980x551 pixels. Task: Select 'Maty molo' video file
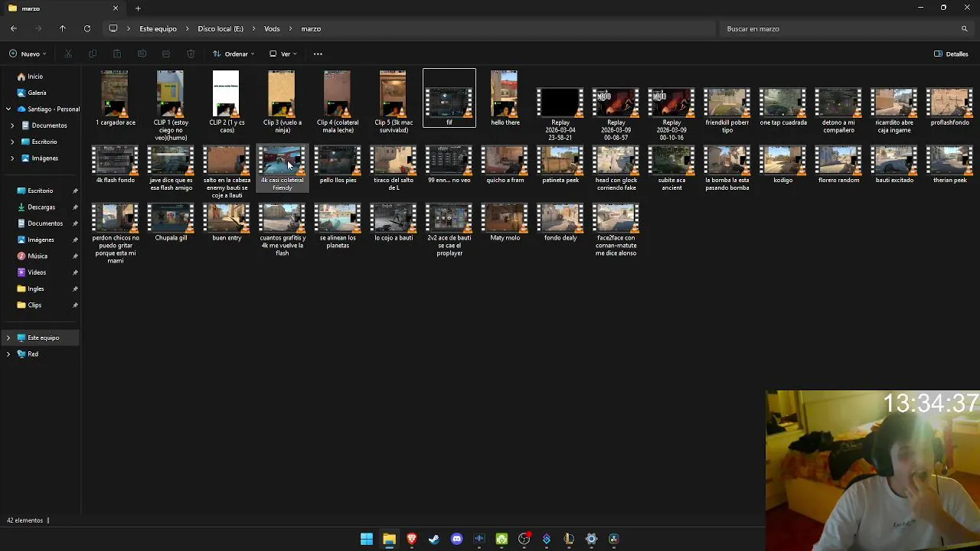pos(505,223)
